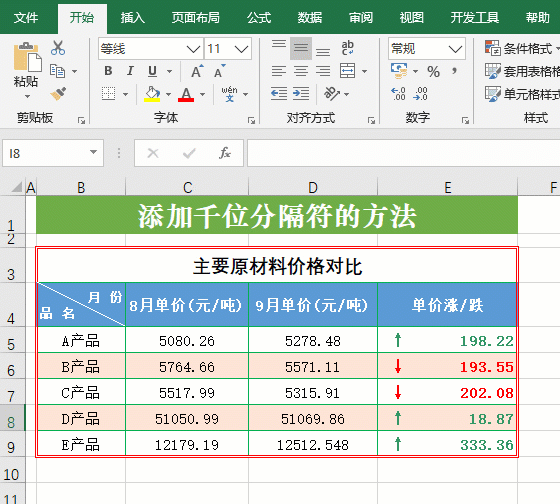Image resolution: width=560 pixels, height=504 pixels.
Task: Click the formula bar input field
Action: click(x=404, y=153)
